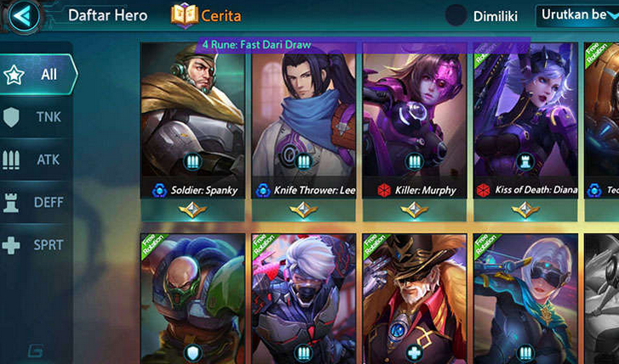This screenshot has width=619, height=364.
Task: Select the Kiss of Death: Diana card
Action: pos(526,131)
